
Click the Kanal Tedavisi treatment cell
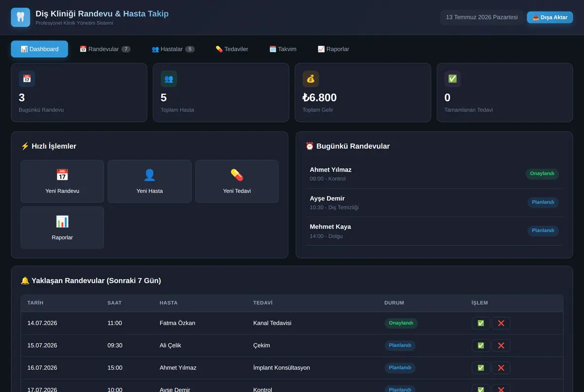(273, 323)
